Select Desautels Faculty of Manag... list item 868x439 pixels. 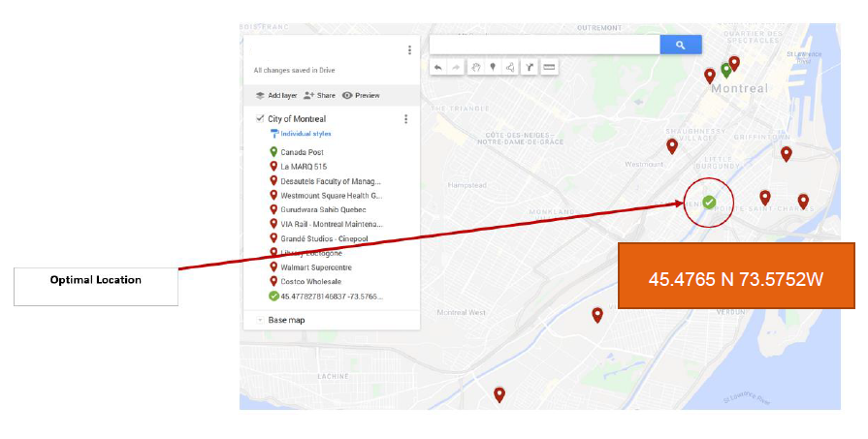[x=331, y=181]
